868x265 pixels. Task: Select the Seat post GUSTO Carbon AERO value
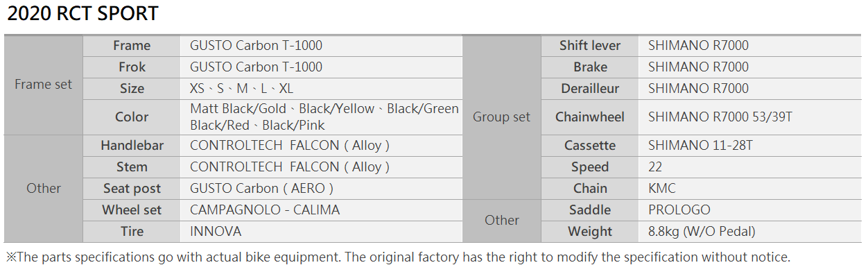pos(261,189)
